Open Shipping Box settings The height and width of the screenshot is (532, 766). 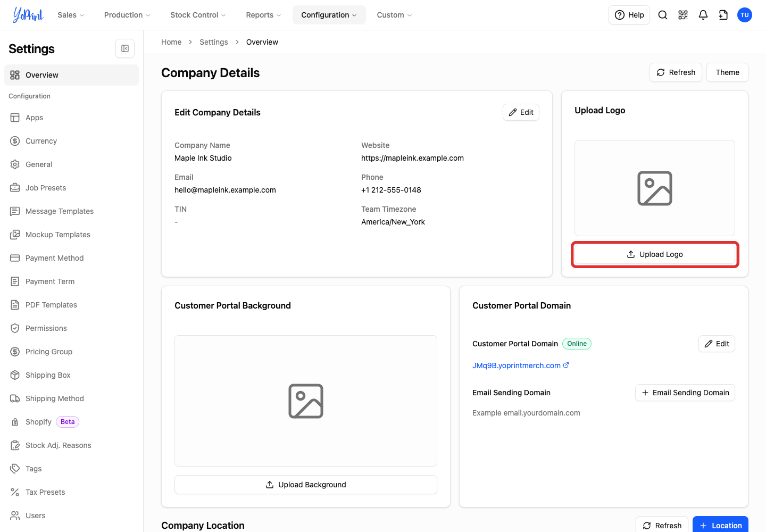coord(71,375)
